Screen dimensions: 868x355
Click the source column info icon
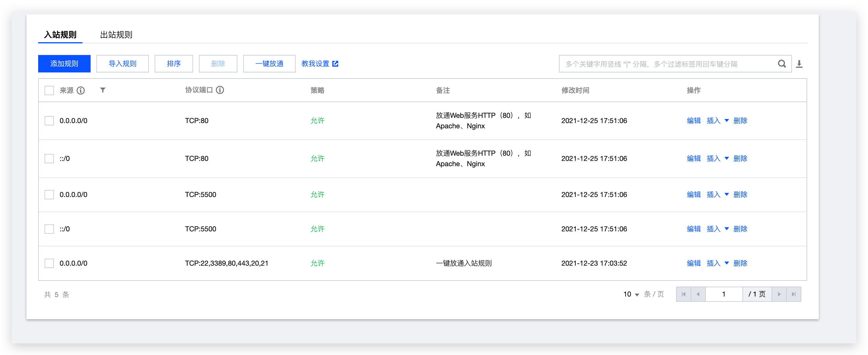click(x=80, y=90)
